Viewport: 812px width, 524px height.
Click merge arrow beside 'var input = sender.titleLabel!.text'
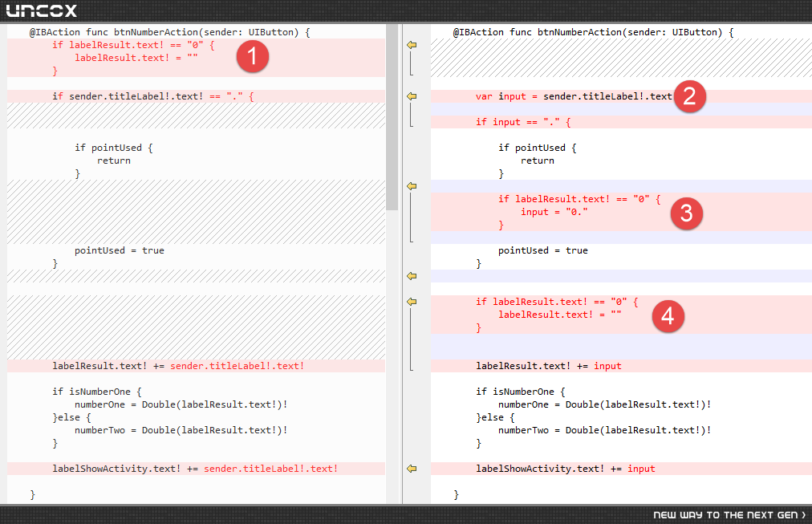[x=412, y=96]
